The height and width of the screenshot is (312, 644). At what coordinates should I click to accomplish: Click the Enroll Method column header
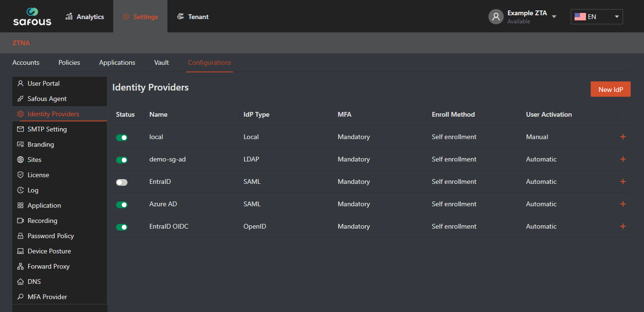pos(453,114)
